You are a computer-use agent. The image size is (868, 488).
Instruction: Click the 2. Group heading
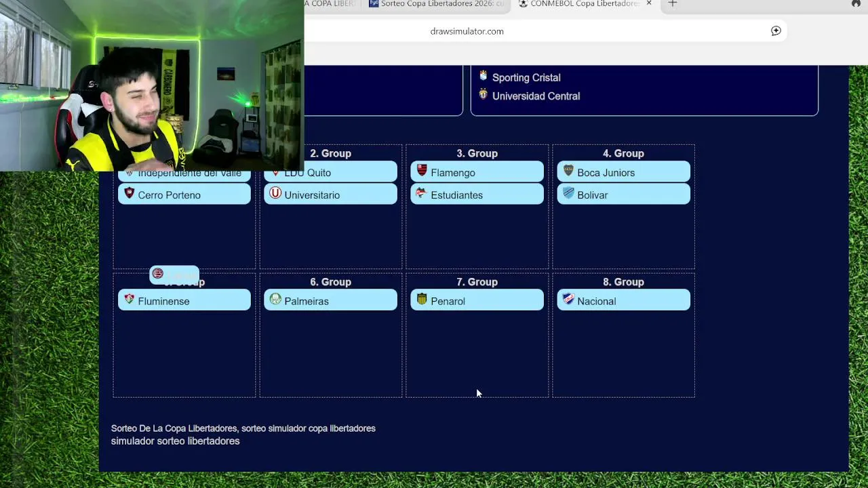(330, 154)
